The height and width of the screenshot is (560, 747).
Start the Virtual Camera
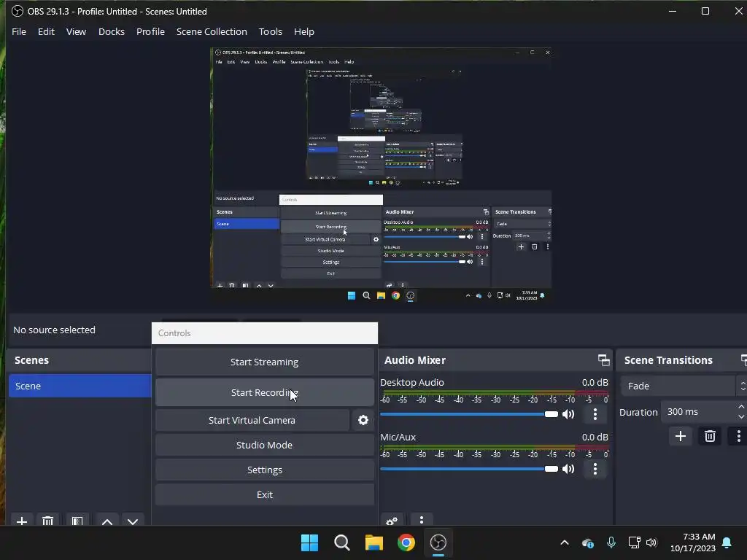pyautogui.click(x=252, y=420)
